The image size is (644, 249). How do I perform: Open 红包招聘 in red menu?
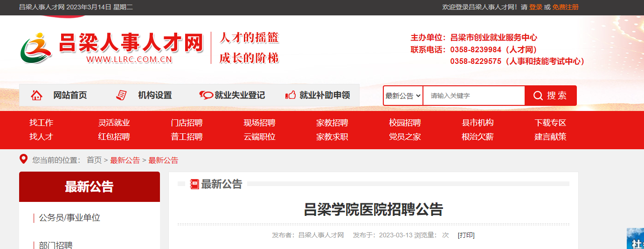pyautogui.click(x=114, y=137)
